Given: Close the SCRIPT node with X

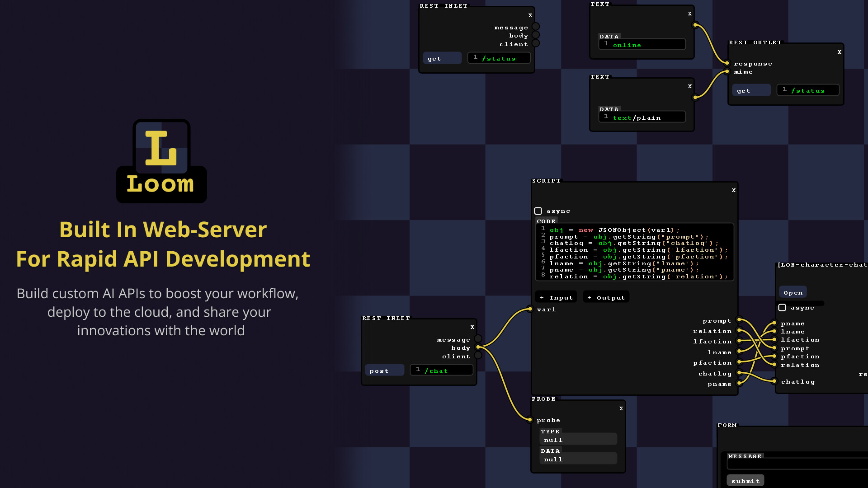Looking at the screenshot, I should tap(734, 190).
